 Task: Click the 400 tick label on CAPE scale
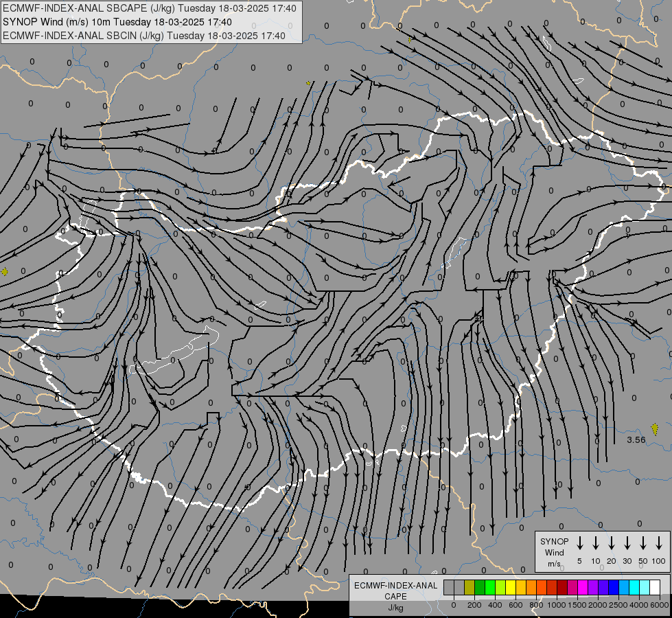(x=495, y=605)
